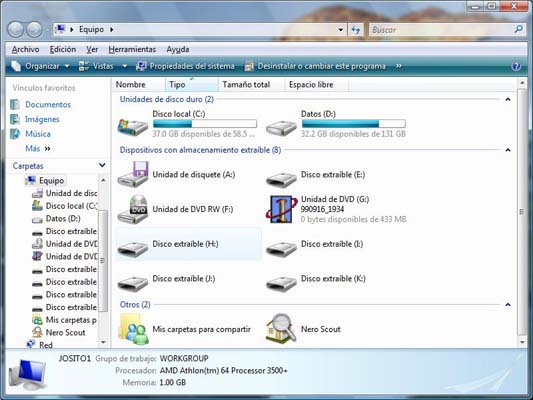Select the Disco extraíble (J:) icon

tap(133, 283)
